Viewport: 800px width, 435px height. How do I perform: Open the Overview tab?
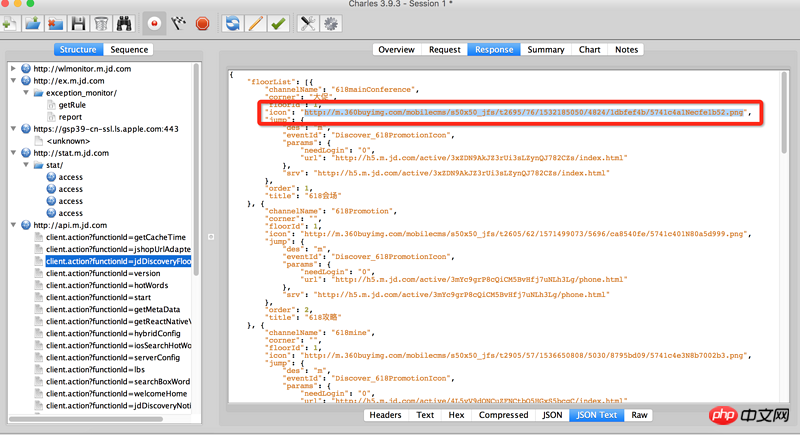396,49
